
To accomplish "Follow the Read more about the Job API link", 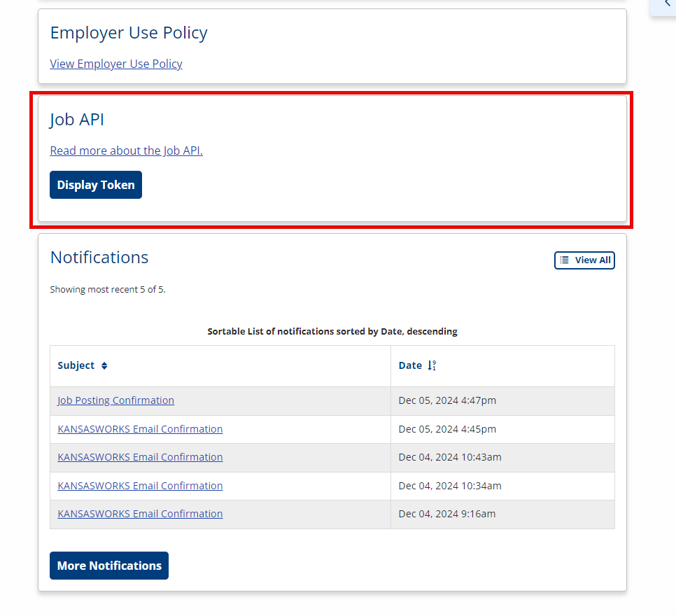I will click(x=127, y=150).
